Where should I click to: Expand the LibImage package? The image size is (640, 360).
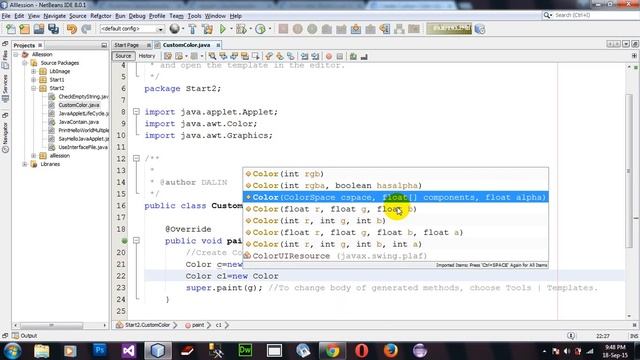click(x=33, y=71)
